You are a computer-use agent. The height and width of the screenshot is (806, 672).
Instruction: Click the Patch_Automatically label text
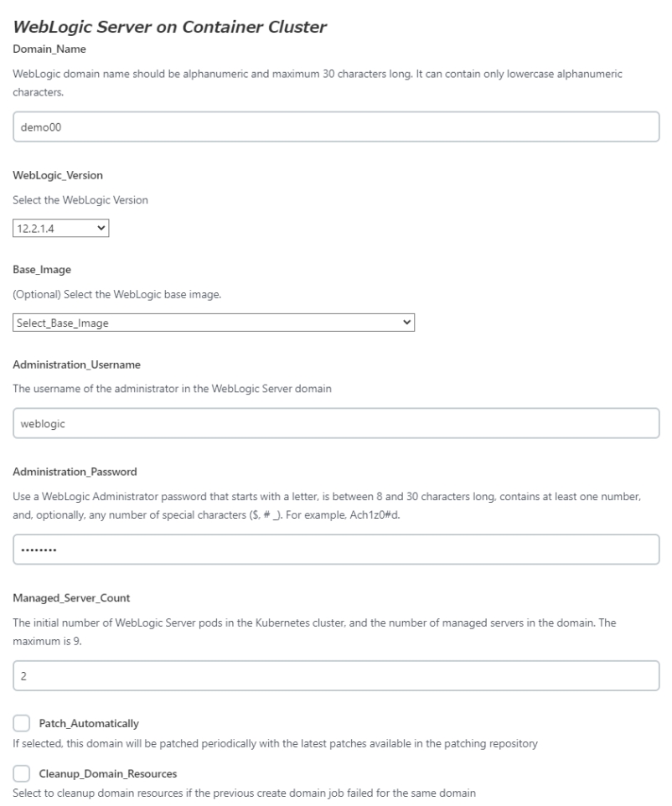pyautogui.click(x=89, y=723)
